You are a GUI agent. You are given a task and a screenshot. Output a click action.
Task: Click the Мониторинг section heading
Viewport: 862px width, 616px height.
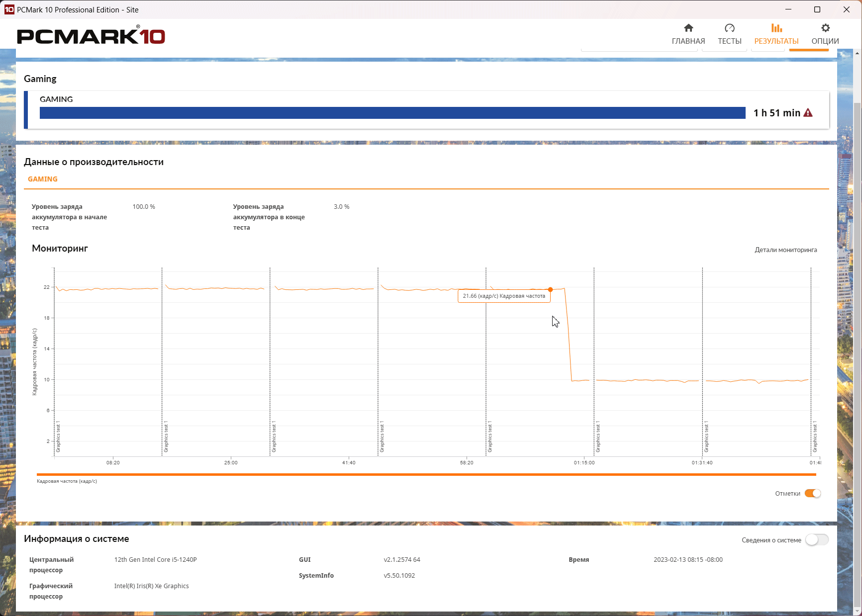60,248
